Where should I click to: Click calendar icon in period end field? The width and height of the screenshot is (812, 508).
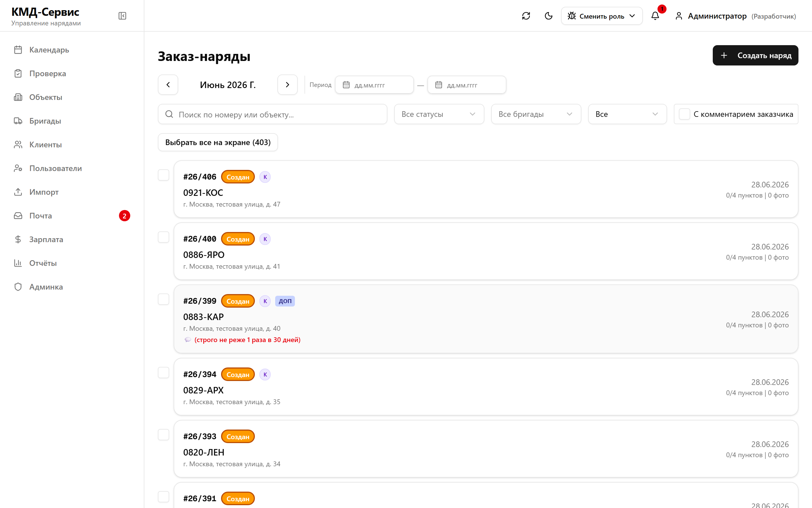438,85
